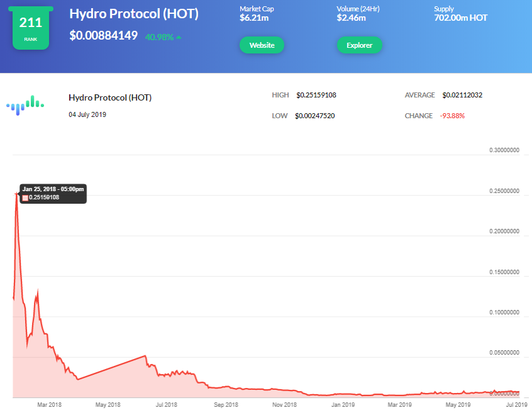Click the 0.10000000 y-axis label
Viewport: 532px width, 415px height.
pyautogui.click(x=504, y=313)
